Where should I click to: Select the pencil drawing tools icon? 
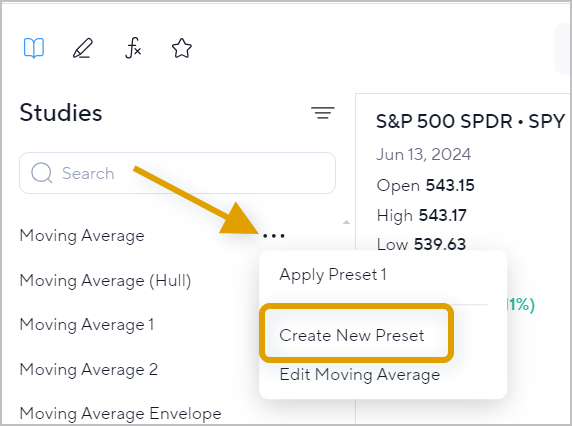click(x=83, y=48)
